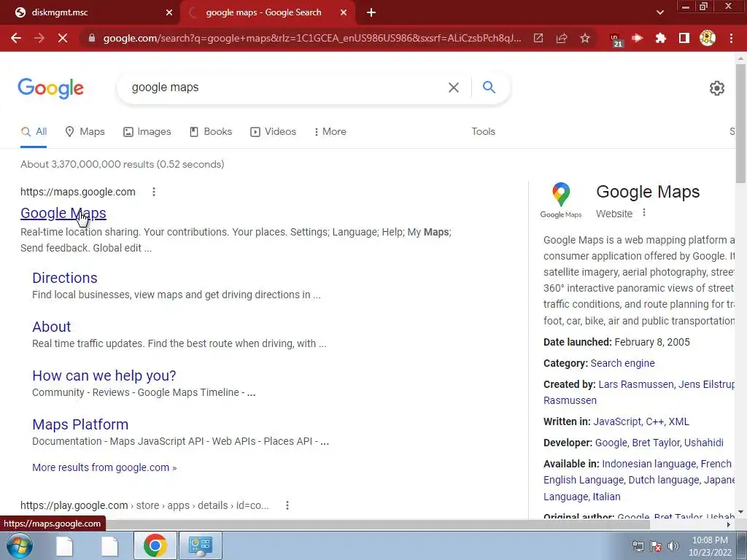Click the network tray icon
The height and width of the screenshot is (560, 747).
tap(638, 546)
